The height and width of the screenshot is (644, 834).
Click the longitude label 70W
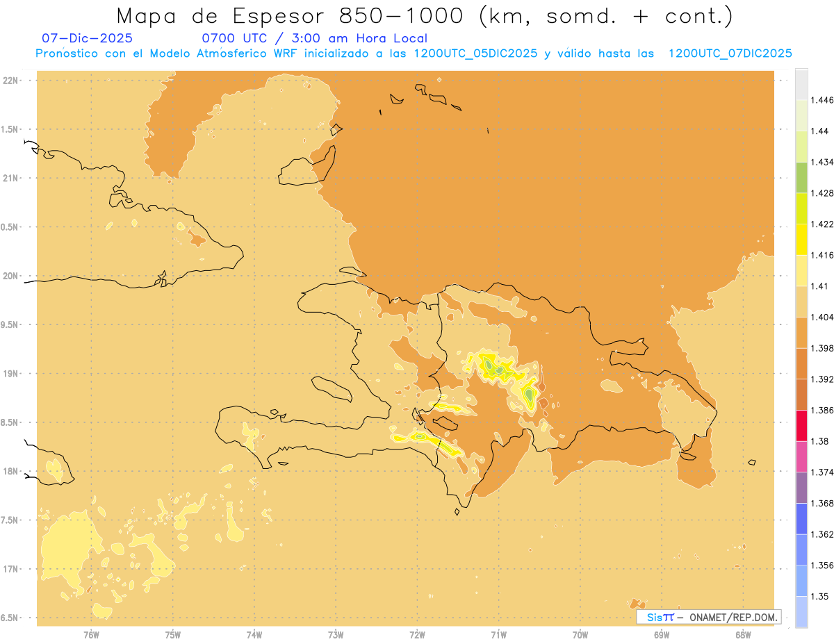[x=580, y=634]
